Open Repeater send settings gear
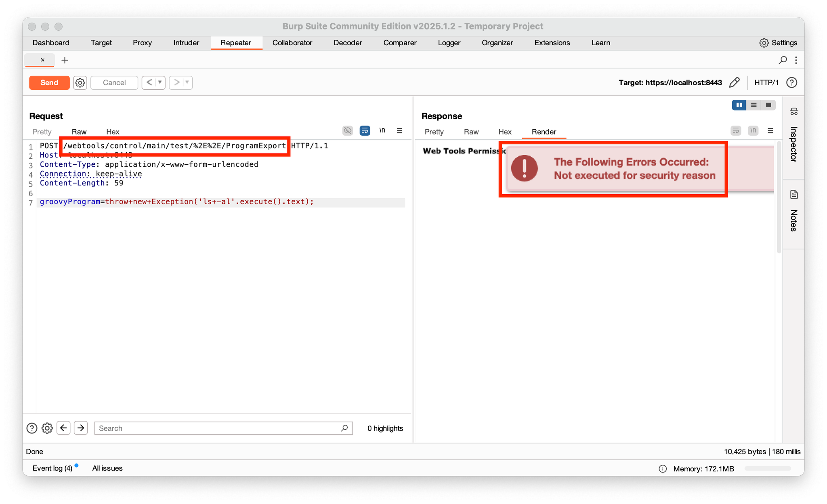827x504 pixels. pyautogui.click(x=80, y=83)
